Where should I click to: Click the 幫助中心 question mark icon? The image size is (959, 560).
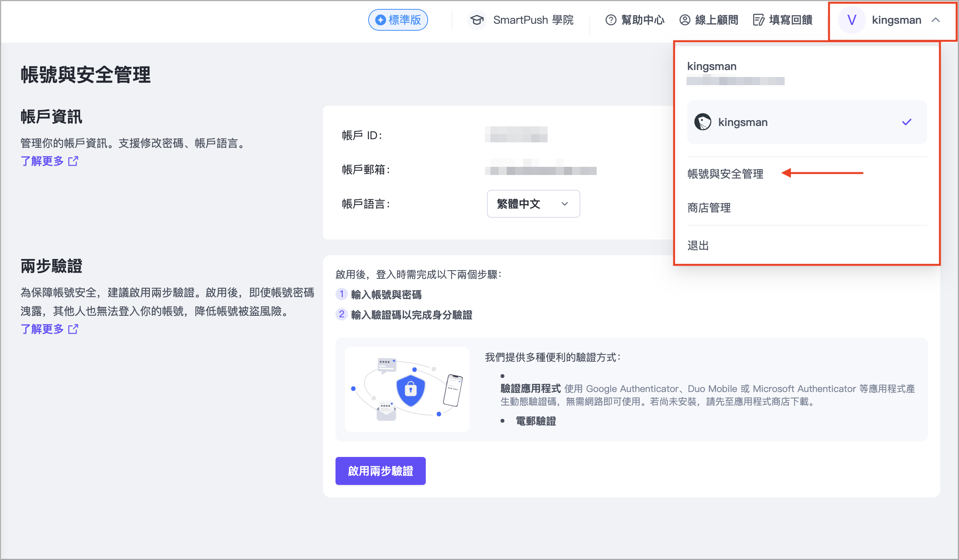tap(611, 20)
